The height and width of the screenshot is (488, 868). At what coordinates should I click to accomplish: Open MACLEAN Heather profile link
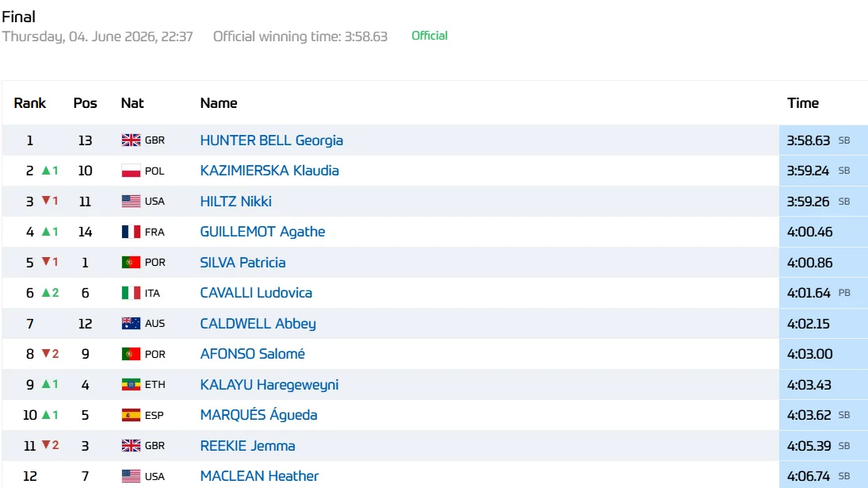pos(259,476)
